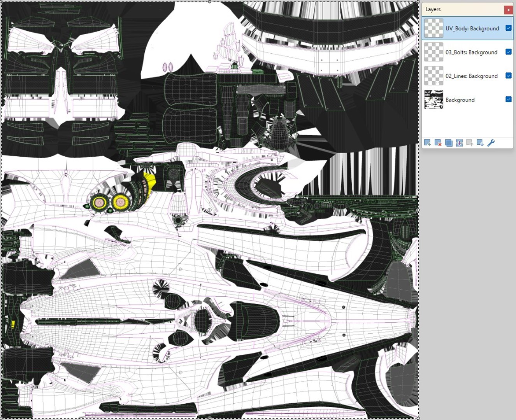
Task: Duplicate the selected layer
Action: tap(449, 143)
